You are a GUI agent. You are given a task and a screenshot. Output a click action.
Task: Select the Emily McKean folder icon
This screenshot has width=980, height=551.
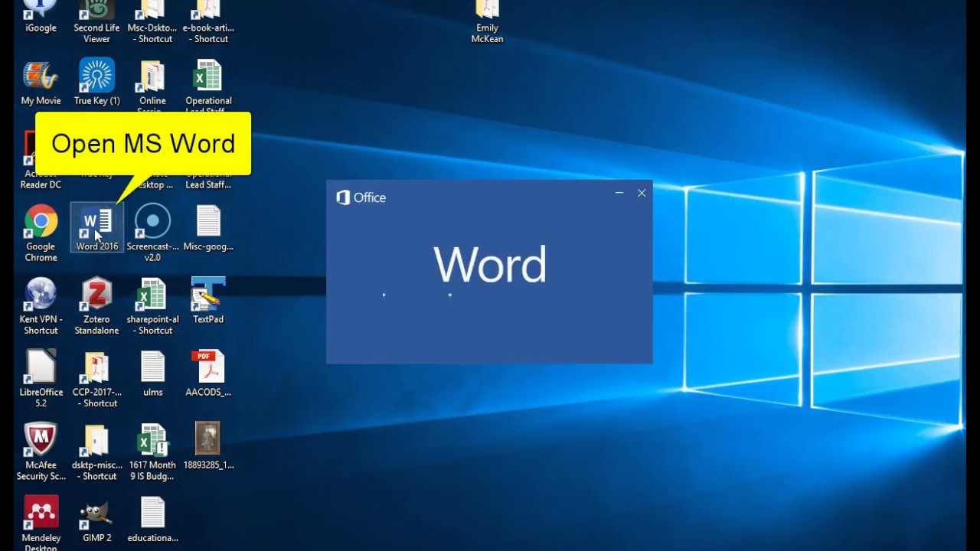487,21
